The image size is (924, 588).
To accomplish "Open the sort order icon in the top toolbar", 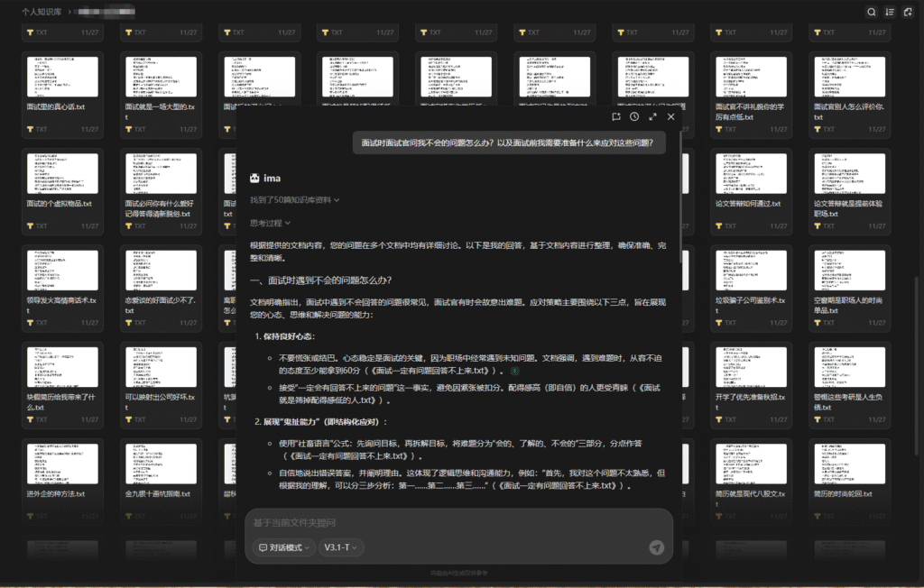I will point(890,12).
